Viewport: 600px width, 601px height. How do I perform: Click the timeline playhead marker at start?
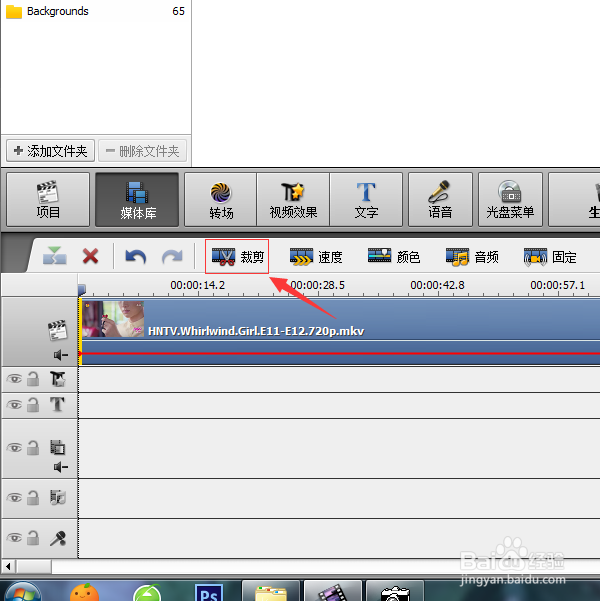point(82,290)
